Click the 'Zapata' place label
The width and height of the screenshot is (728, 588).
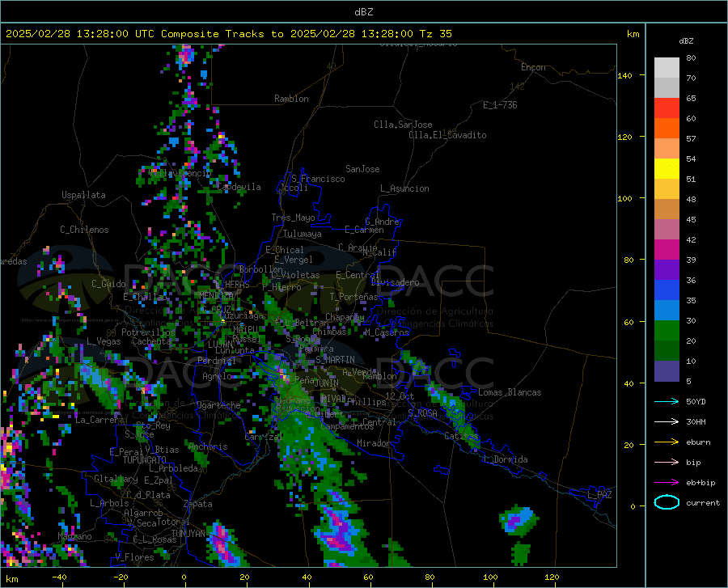point(198,504)
